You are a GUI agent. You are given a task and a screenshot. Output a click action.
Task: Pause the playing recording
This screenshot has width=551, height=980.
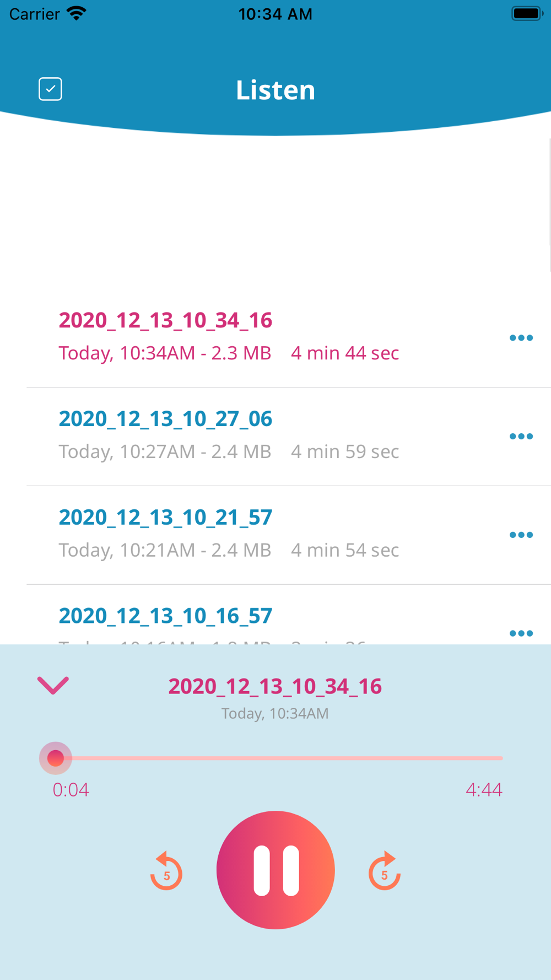tap(275, 870)
